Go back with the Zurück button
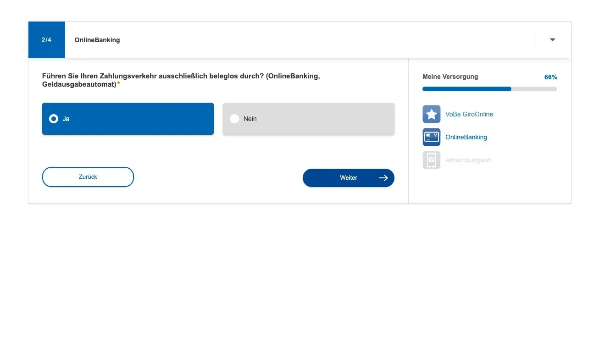599x364 pixels. click(88, 177)
